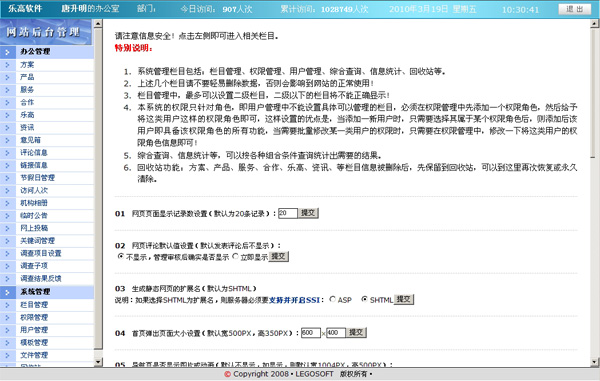
Task: Click the date 2010年3月19日 星期五
Action: click(x=433, y=9)
